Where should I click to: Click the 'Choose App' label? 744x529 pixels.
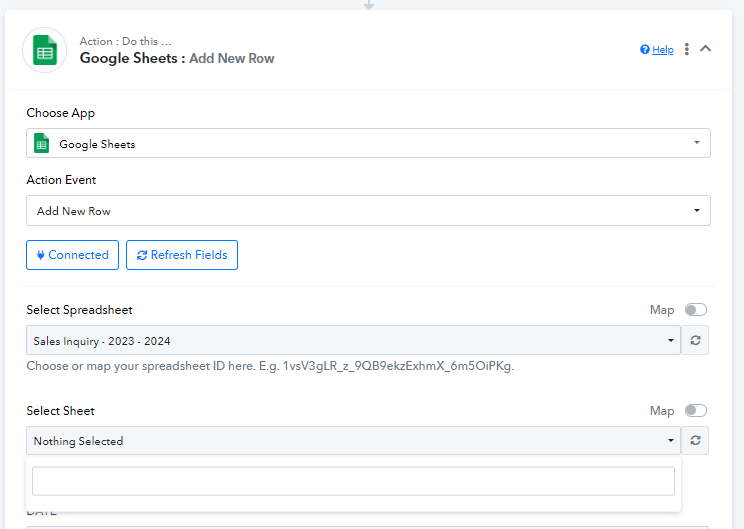(x=61, y=113)
